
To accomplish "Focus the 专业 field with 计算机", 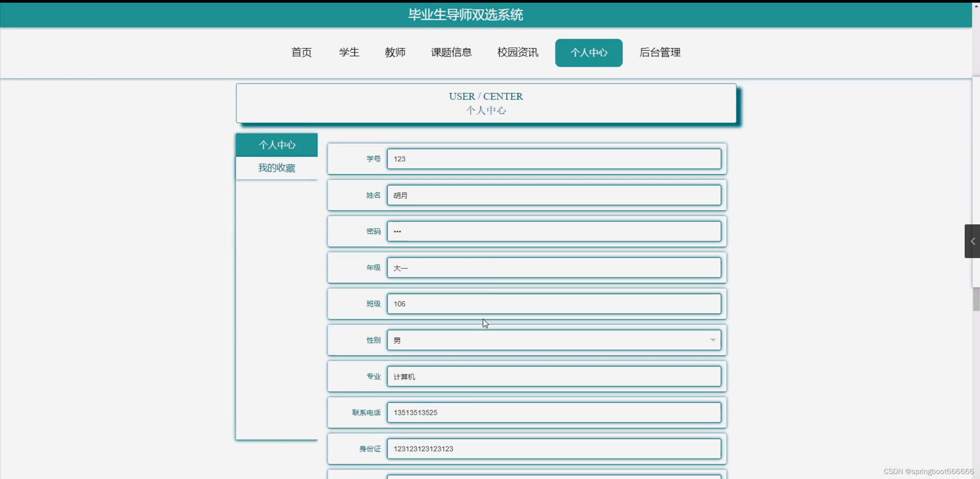I will click(x=554, y=376).
